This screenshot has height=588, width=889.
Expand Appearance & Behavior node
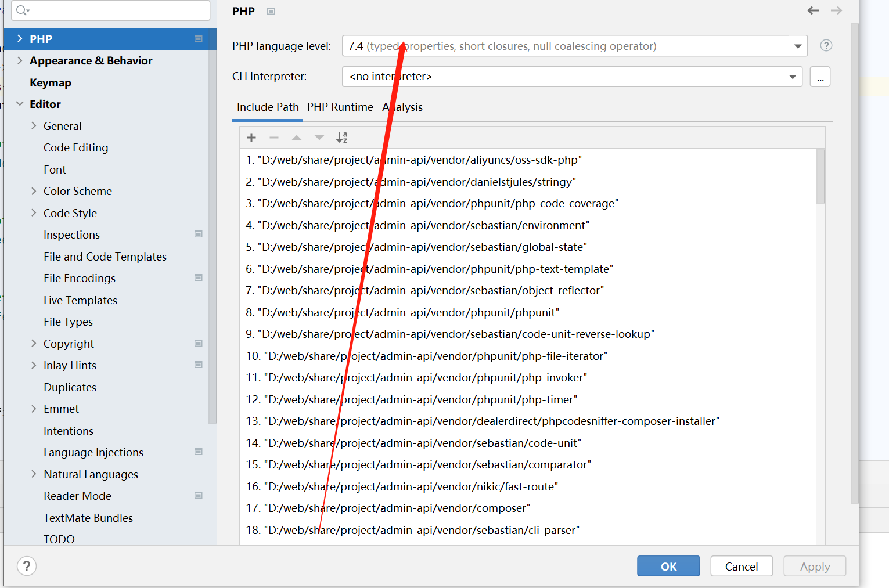(x=20, y=60)
